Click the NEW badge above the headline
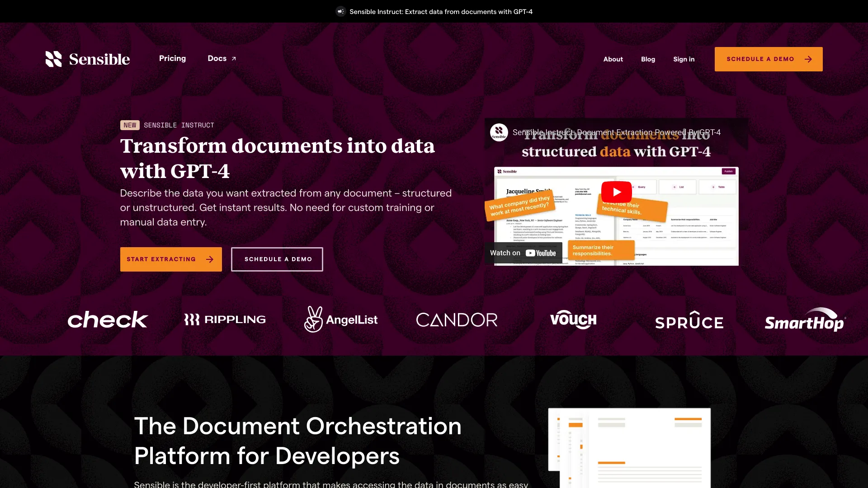This screenshot has height=488, width=868. (130, 125)
